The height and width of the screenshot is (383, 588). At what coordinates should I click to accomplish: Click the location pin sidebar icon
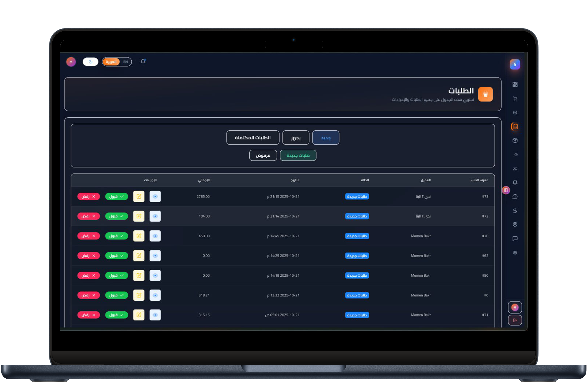click(515, 225)
